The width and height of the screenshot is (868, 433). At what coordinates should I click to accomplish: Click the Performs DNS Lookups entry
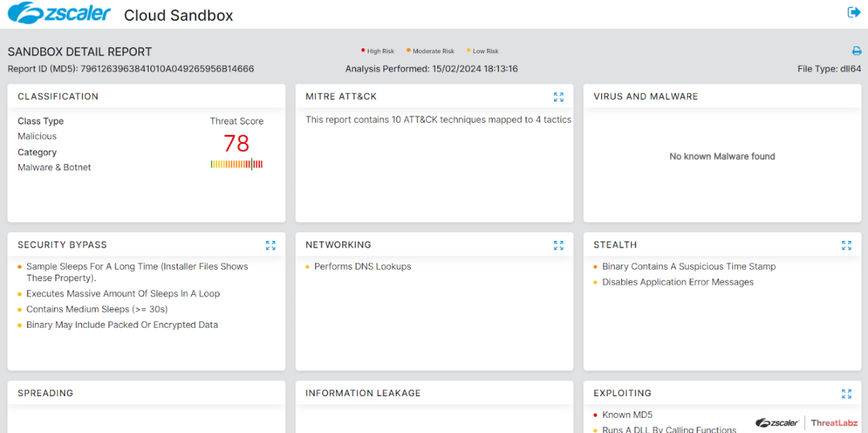[x=362, y=267]
